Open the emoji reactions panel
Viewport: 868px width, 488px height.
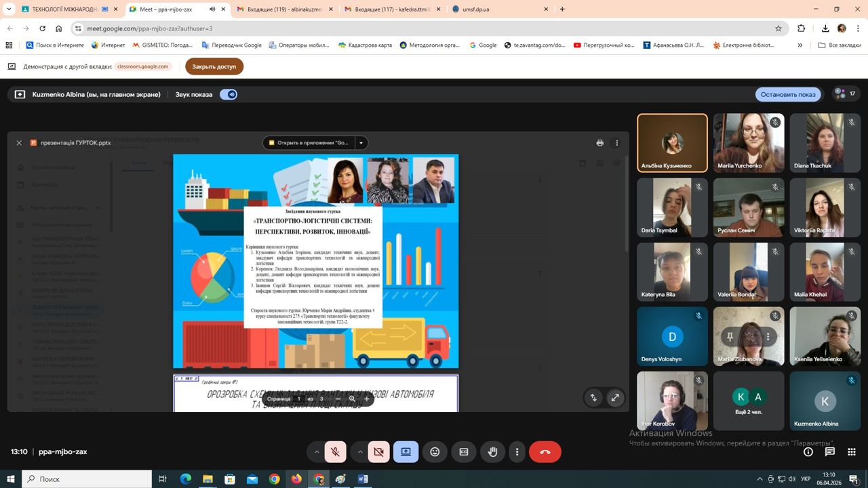(435, 452)
